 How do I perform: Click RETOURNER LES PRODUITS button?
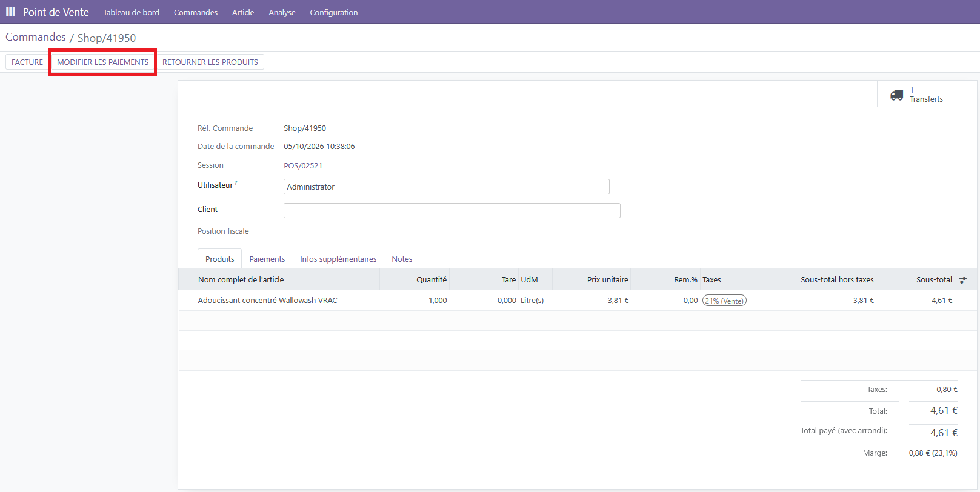click(210, 62)
